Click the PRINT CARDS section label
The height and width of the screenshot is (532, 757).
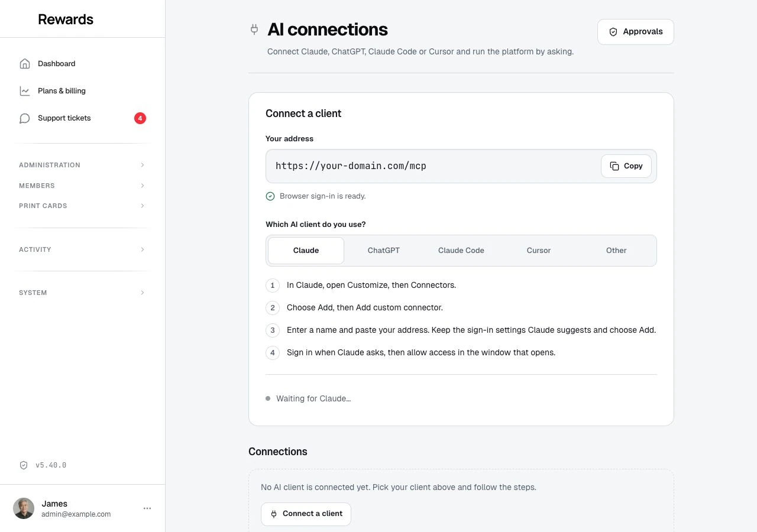tap(43, 206)
